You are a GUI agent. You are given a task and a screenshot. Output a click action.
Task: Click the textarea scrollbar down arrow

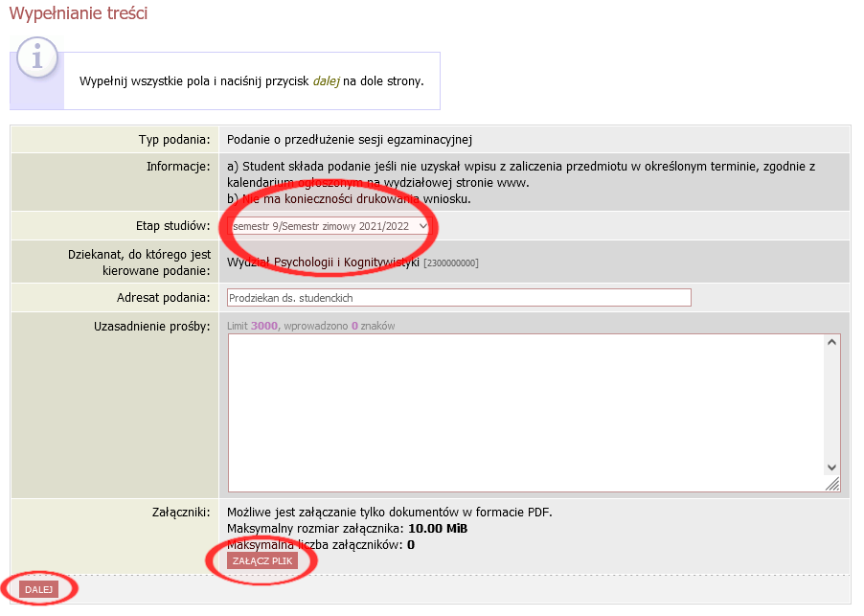click(x=831, y=467)
